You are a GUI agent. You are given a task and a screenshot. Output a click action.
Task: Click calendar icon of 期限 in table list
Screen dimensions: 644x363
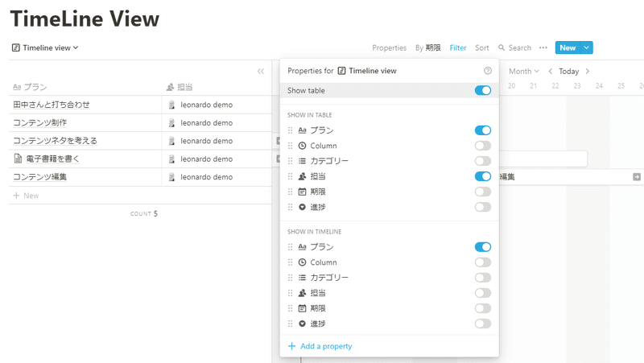pos(303,192)
